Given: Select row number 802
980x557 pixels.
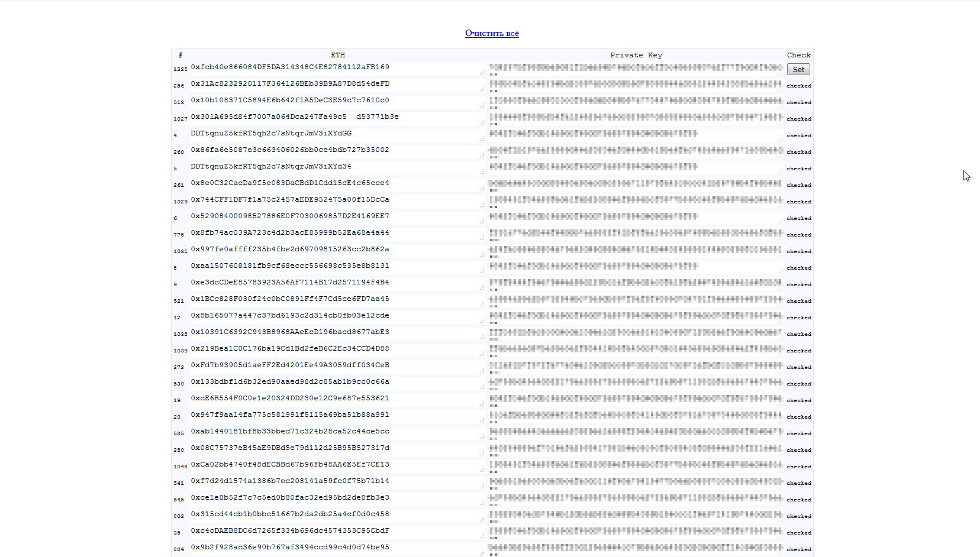Looking at the screenshot, I should point(179,516).
